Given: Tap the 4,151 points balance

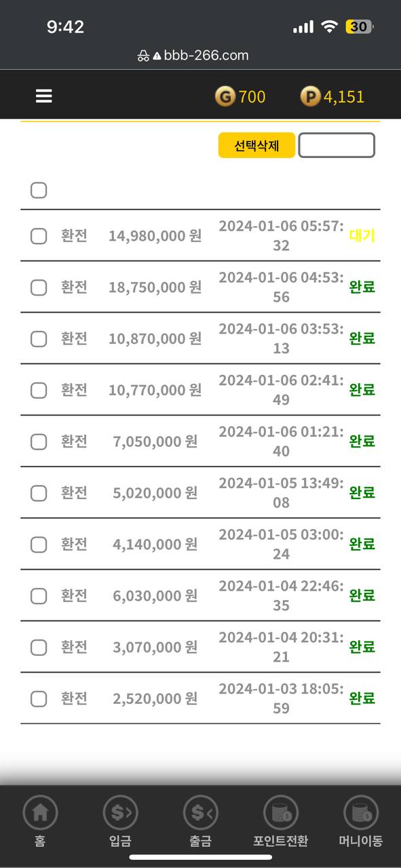Looking at the screenshot, I should click(x=344, y=97).
